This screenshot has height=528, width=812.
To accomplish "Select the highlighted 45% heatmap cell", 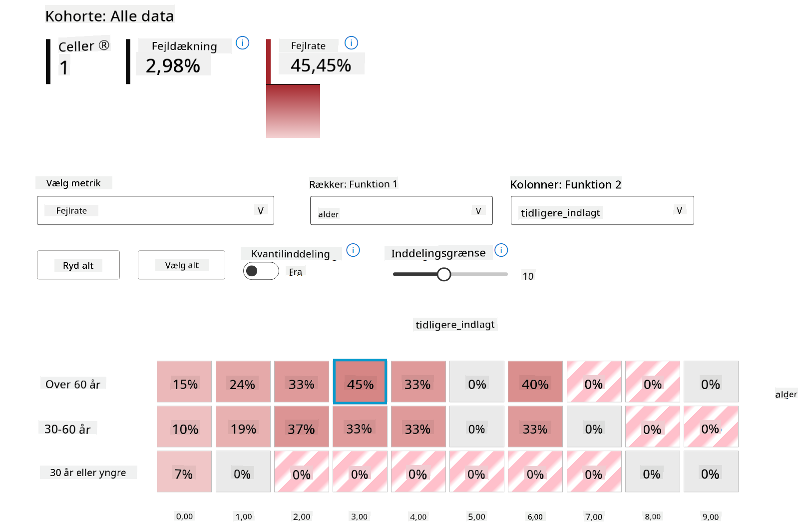I will (360, 382).
